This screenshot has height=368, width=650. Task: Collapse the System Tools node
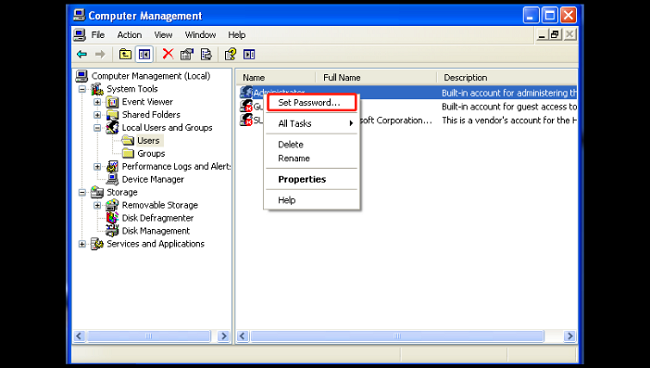(82, 89)
